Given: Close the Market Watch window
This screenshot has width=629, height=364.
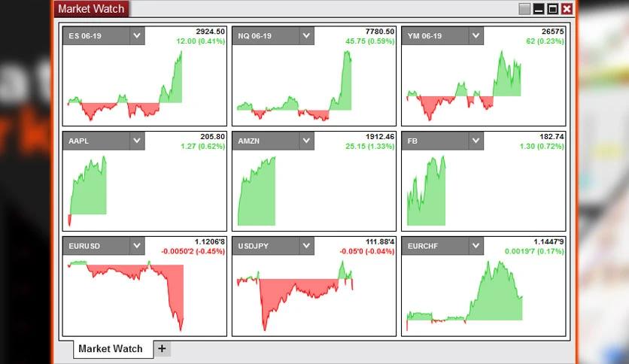Looking at the screenshot, I should (x=567, y=9).
